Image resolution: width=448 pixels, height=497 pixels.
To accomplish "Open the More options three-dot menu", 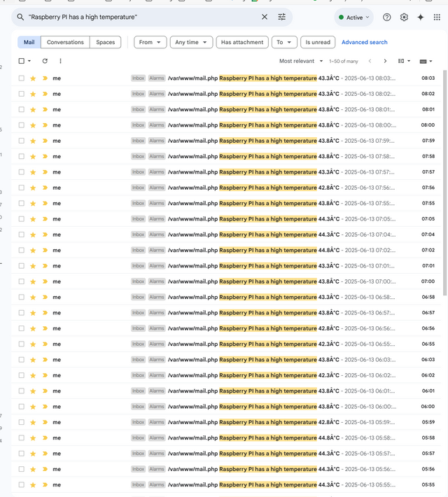I will pyautogui.click(x=60, y=61).
